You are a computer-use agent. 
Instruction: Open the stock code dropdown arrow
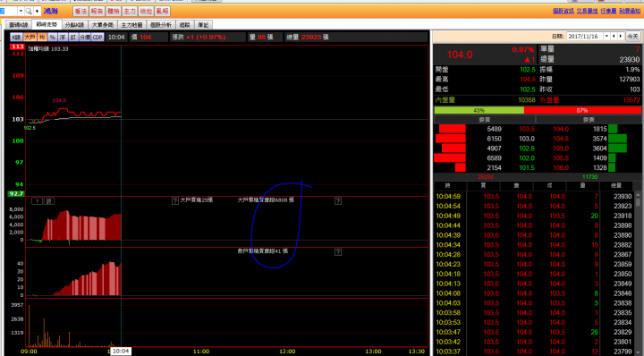pos(21,11)
